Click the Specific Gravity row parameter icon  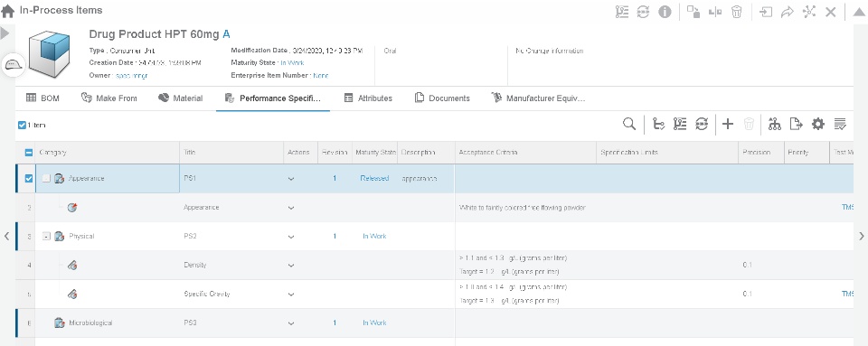(x=72, y=294)
